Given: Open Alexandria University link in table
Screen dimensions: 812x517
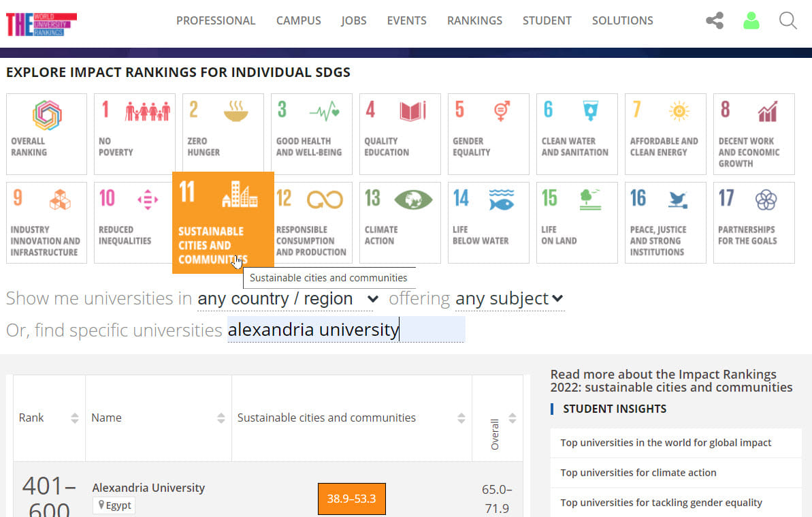Looking at the screenshot, I should [x=148, y=488].
